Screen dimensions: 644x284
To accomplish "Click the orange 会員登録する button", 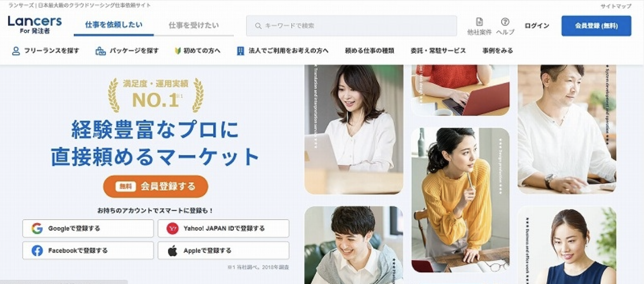I will click(x=156, y=187).
